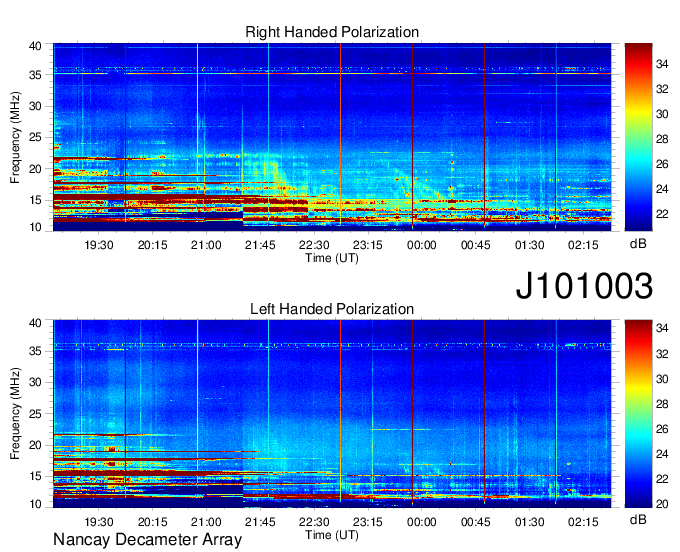This screenshot has height=552, width=680.
Task: Click "00:45" time tick on Left Handed plot
Action: [x=476, y=522]
